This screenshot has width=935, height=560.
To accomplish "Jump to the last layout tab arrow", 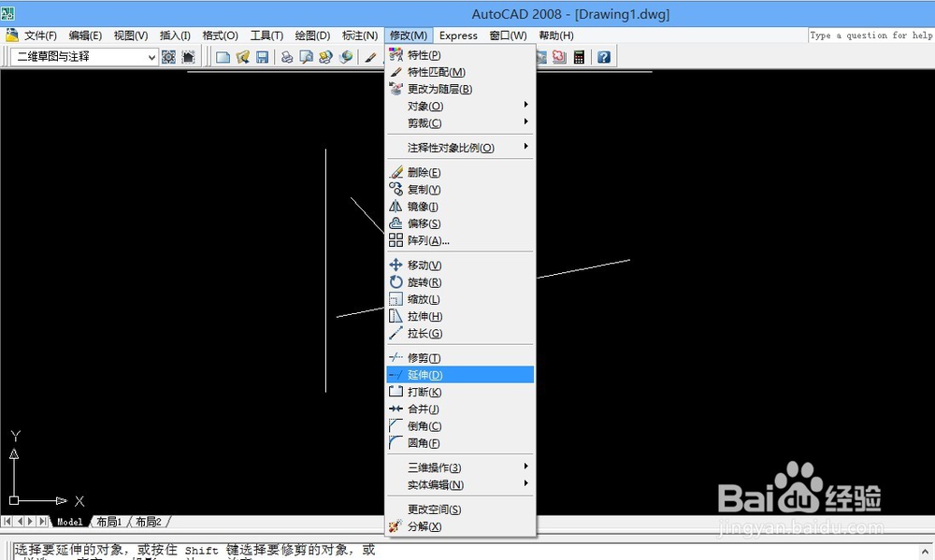I will (42, 522).
